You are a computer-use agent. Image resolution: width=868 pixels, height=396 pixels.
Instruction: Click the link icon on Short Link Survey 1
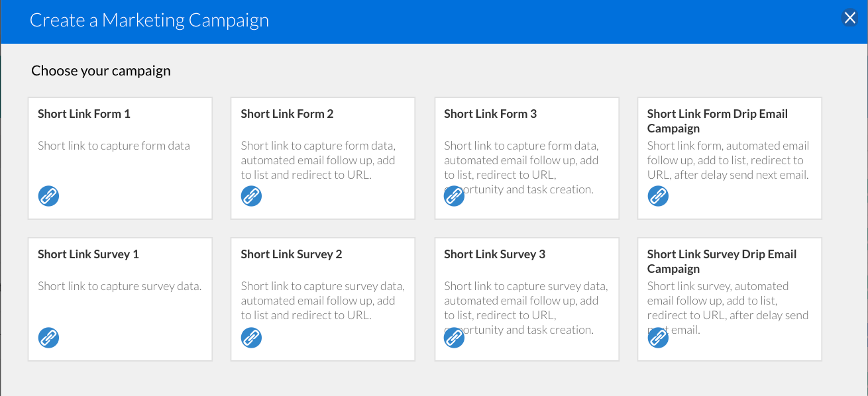pyautogui.click(x=48, y=338)
